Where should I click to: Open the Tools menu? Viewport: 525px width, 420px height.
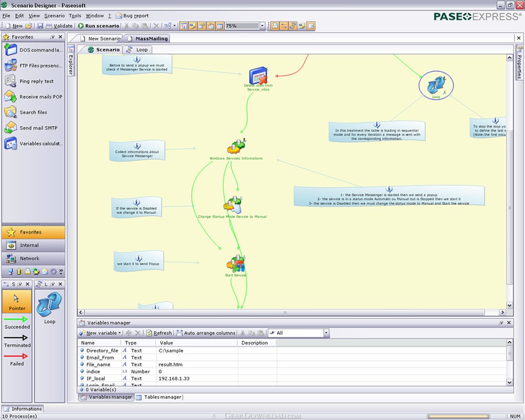(x=75, y=15)
